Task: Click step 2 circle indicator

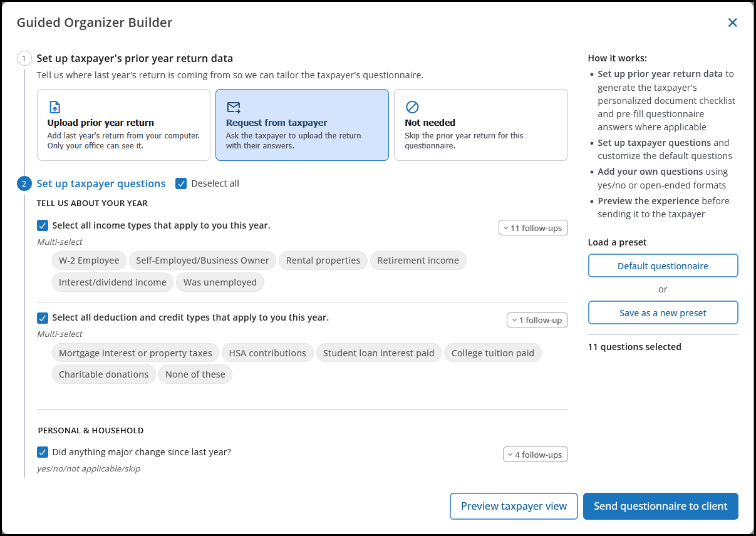Action: (24, 184)
